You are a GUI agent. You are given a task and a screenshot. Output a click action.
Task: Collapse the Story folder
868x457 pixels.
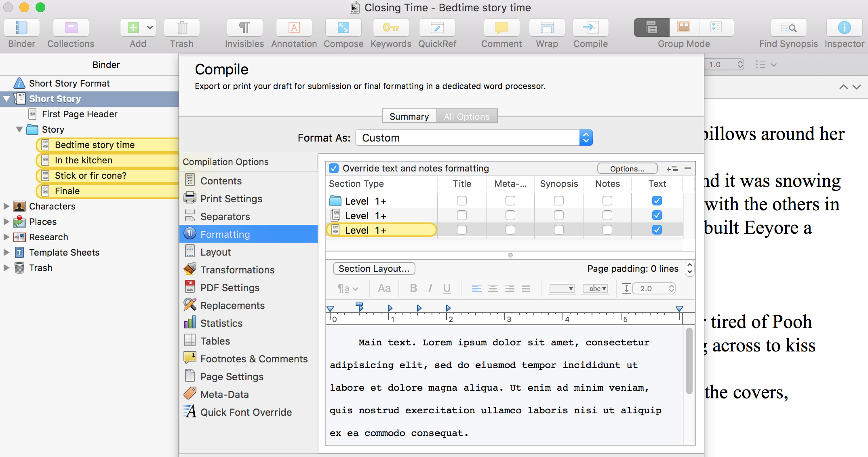(x=19, y=129)
